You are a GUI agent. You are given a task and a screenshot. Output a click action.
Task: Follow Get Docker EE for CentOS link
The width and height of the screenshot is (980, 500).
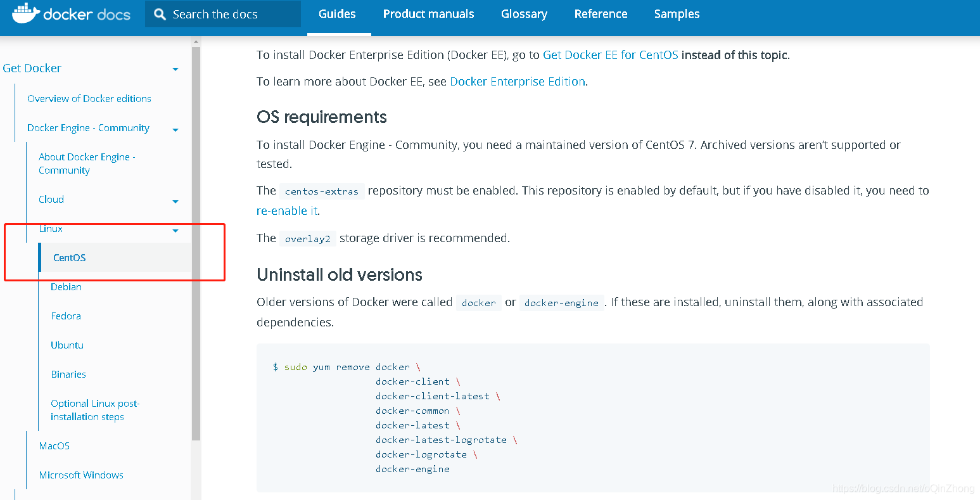[x=611, y=54]
